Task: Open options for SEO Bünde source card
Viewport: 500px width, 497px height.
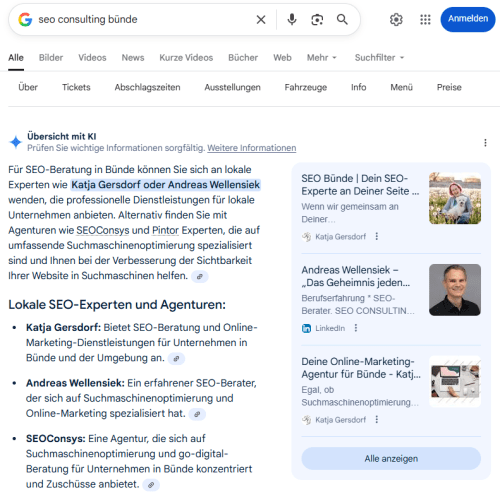Action: click(x=377, y=236)
